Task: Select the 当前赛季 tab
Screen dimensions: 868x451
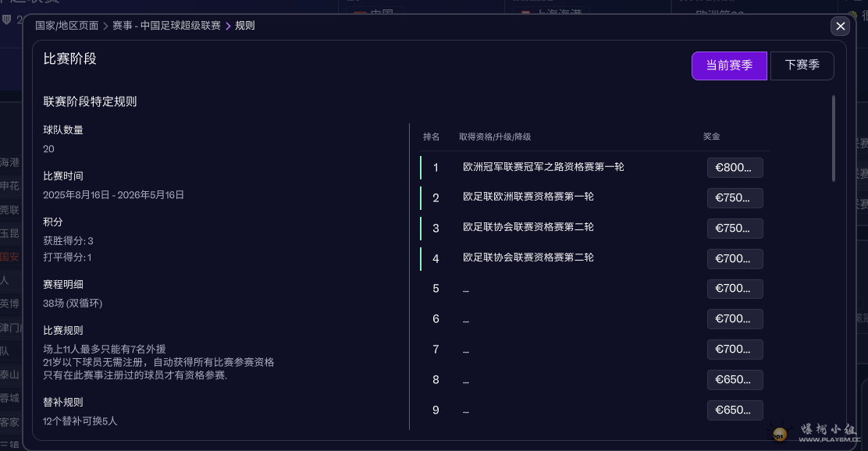Action: pyautogui.click(x=729, y=66)
